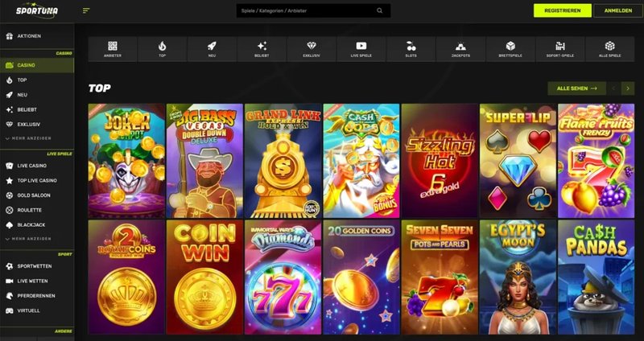The height and width of the screenshot is (341, 644).
Task: Select the Neu rocket category tab
Action: (212, 49)
